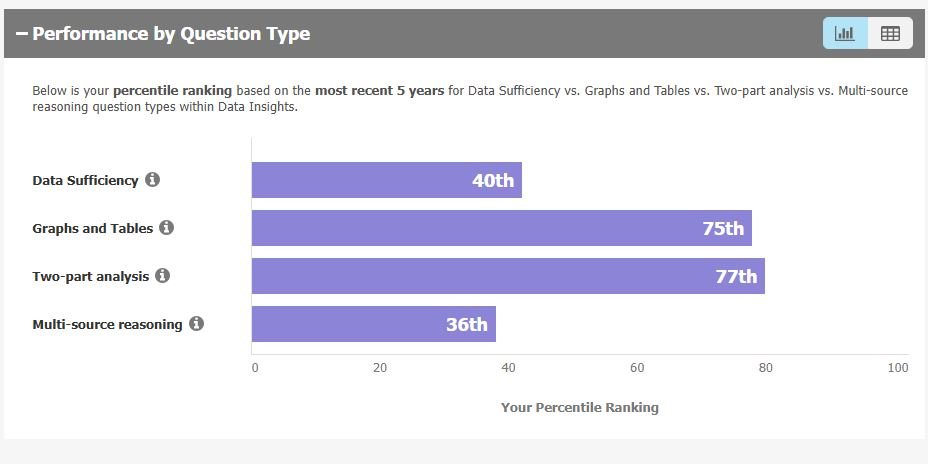Click the Graphs and Tables info icon

[166, 228]
